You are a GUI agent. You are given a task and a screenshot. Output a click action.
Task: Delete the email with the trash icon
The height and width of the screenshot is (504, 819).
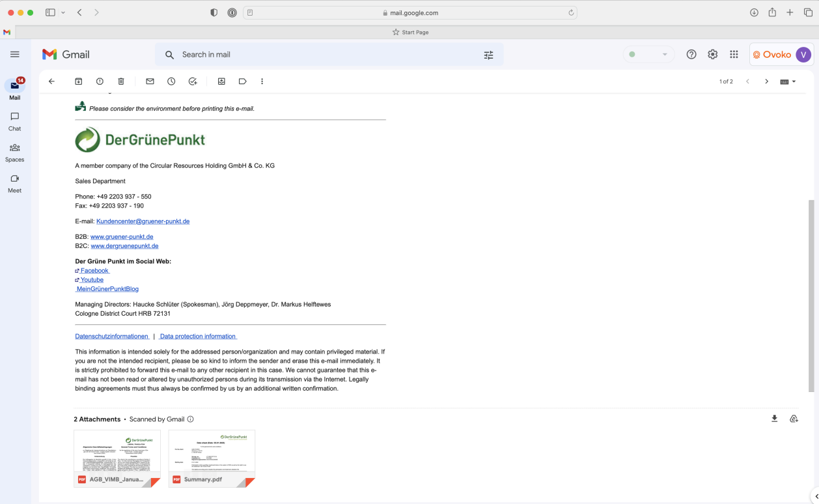tap(121, 81)
